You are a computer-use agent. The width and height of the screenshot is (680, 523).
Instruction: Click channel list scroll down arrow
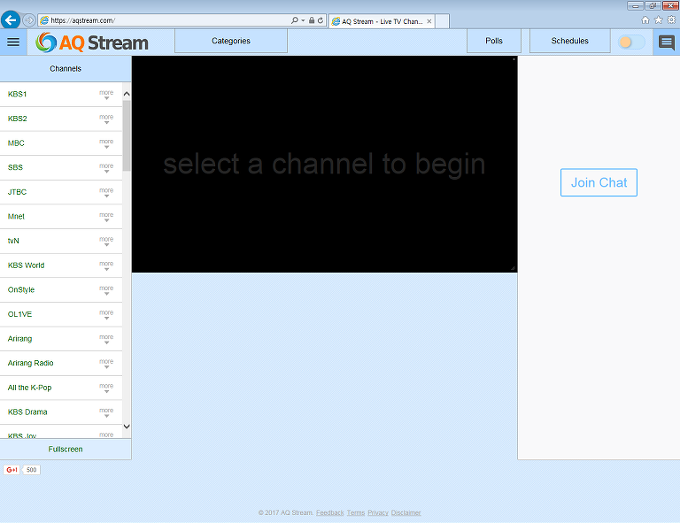(127, 426)
